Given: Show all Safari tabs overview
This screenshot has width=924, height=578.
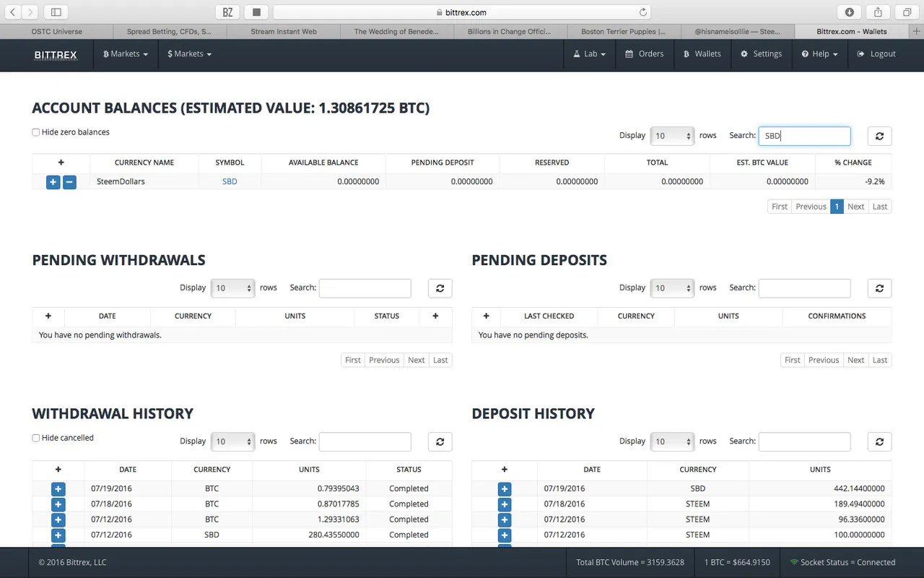Looking at the screenshot, I should coord(907,12).
